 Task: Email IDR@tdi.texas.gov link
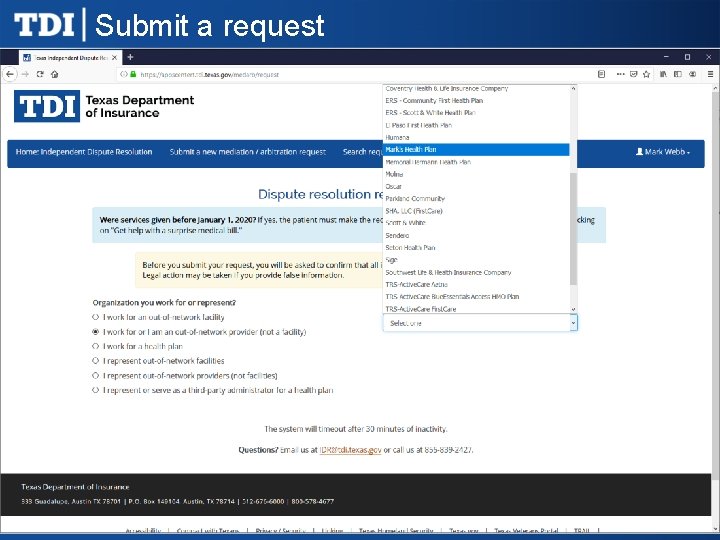pos(350,450)
